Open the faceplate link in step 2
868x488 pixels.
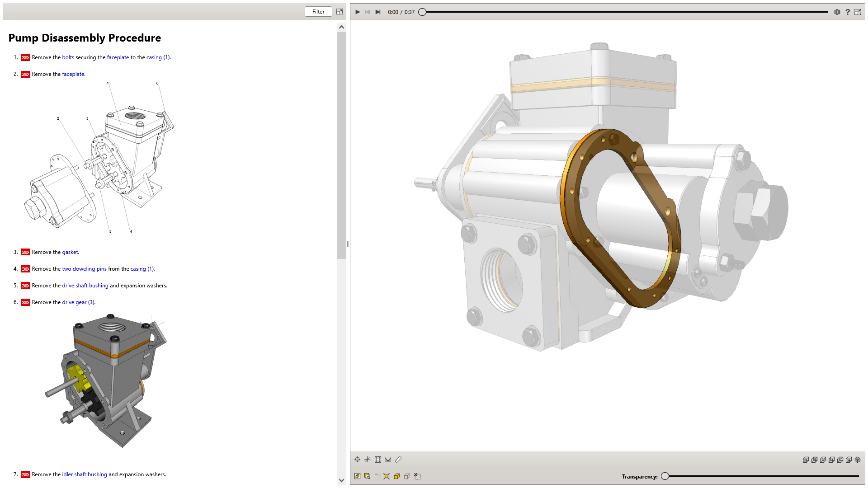pyautogui.click(x=73, y=74)
